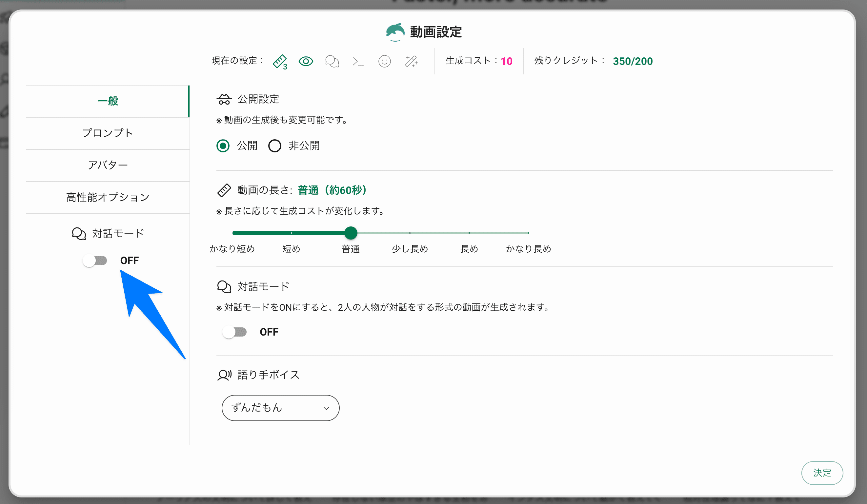Viewport: 867px width, 504px height.
Task: Click the chevron arrow in voice dropdown
Action: click(x=326, y=408)
